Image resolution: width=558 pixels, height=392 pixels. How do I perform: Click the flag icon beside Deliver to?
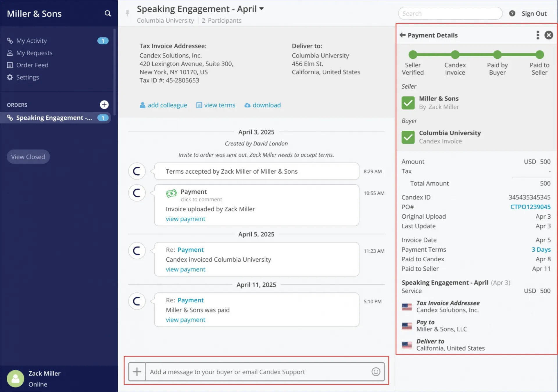coord(407,345)
